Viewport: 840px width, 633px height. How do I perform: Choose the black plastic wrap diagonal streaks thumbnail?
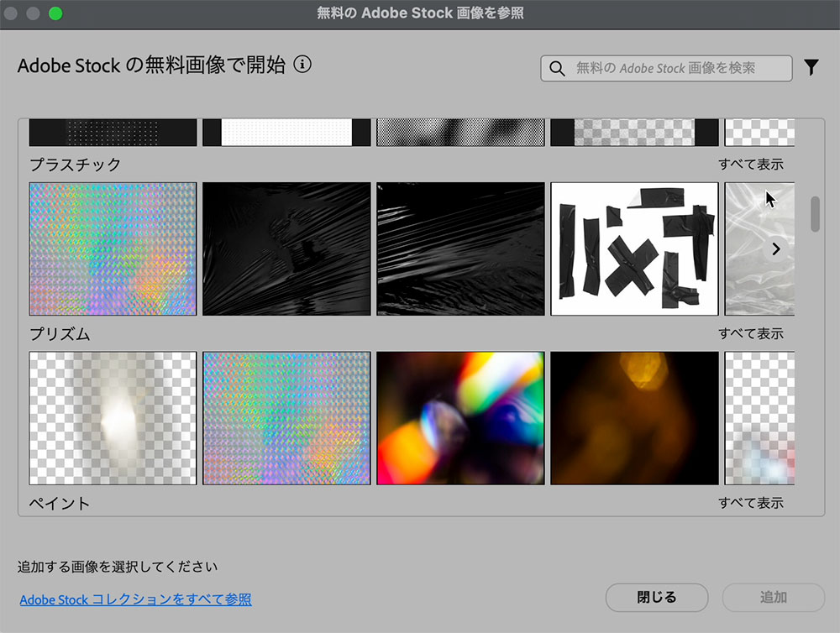click(460, 249)
